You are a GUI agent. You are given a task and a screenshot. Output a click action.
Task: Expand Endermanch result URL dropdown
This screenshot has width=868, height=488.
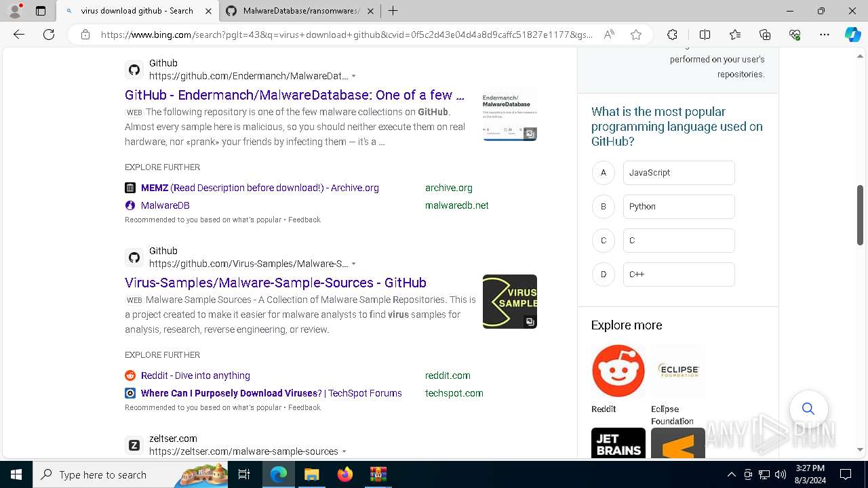coord(353,76)
